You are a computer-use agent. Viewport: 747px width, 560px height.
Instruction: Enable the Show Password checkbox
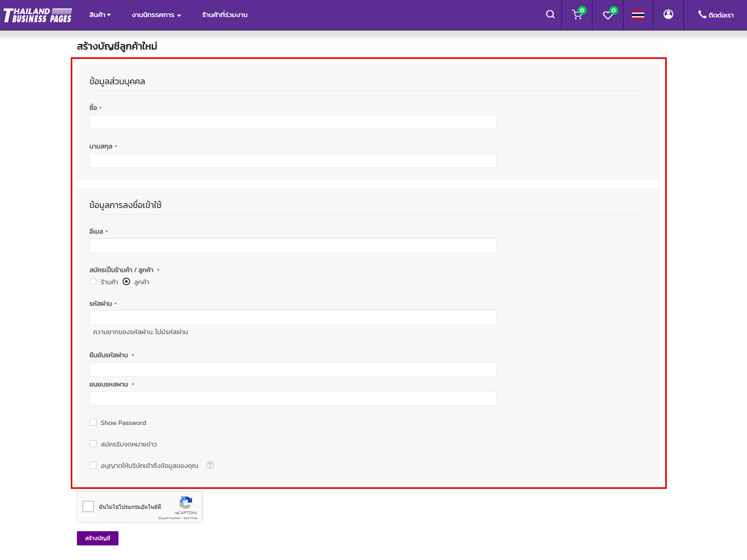(93, 422)
